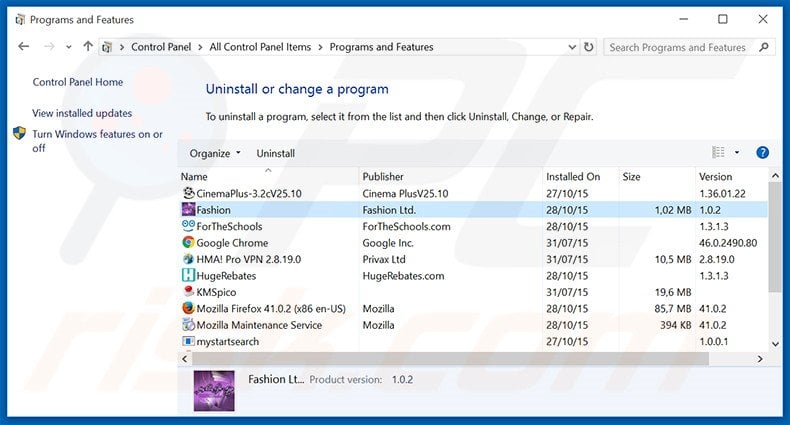Expand the address bar history dropdown
Viewport: 790px width, 425px height.
click(572, 47)
